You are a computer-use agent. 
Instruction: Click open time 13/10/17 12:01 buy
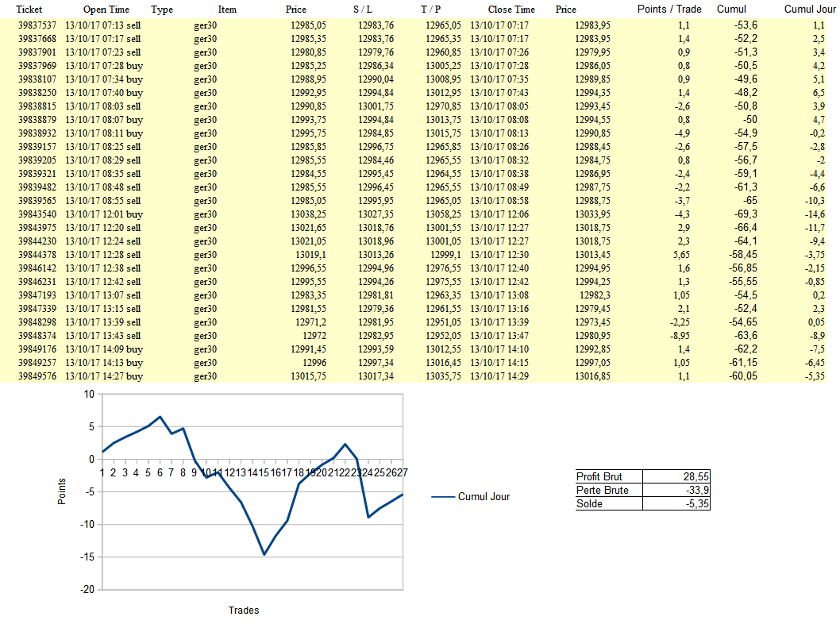pos(104,214)
